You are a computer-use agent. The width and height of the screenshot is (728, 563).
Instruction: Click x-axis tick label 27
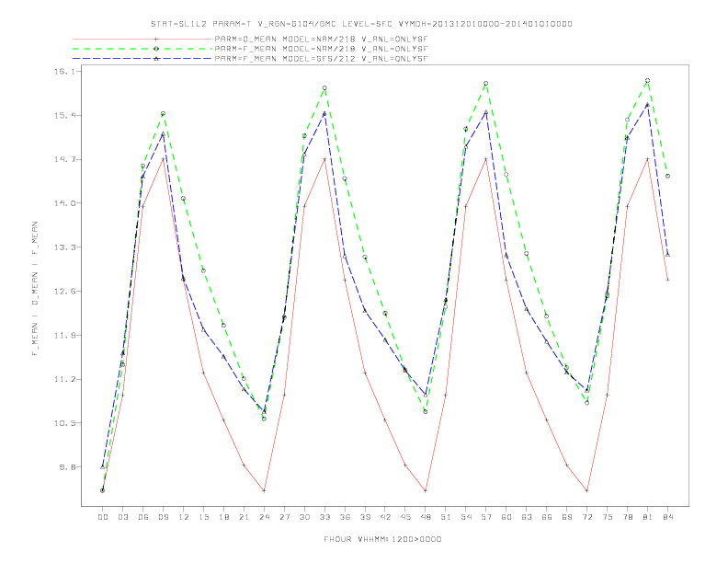tap(284, 517)
